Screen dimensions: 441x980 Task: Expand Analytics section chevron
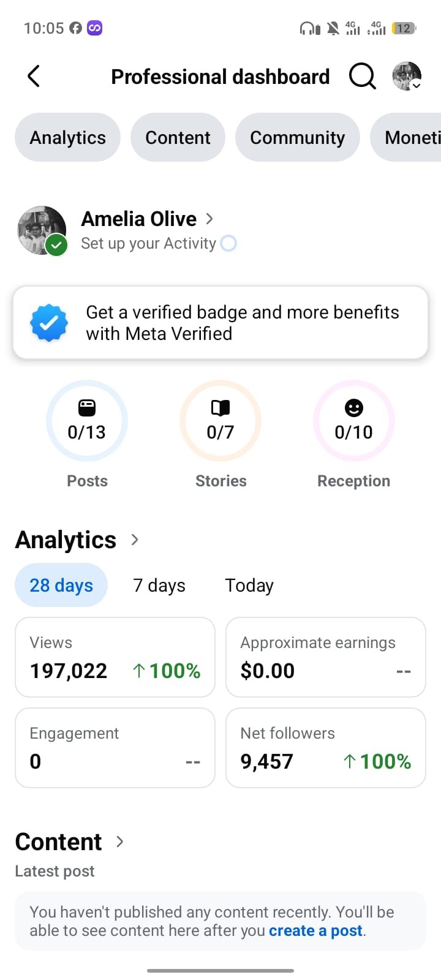point(135,540)
